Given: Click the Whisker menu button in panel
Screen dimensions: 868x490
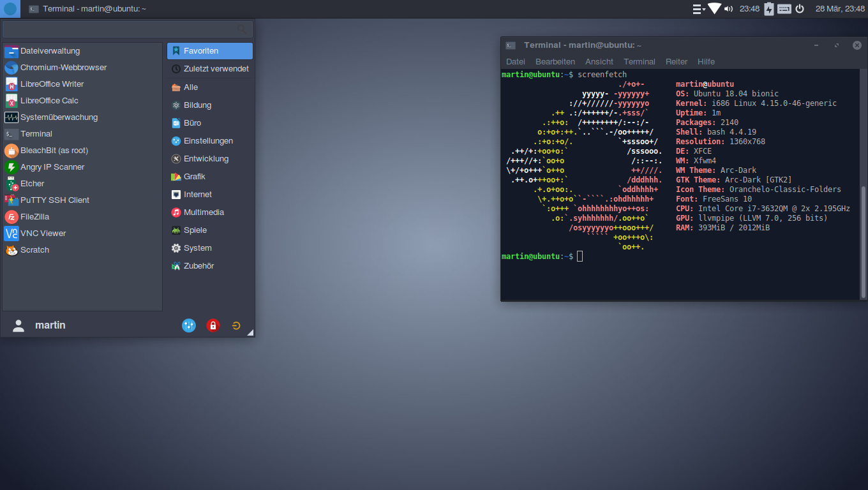Looking at the screenshot, I should [x=10, y=9].
